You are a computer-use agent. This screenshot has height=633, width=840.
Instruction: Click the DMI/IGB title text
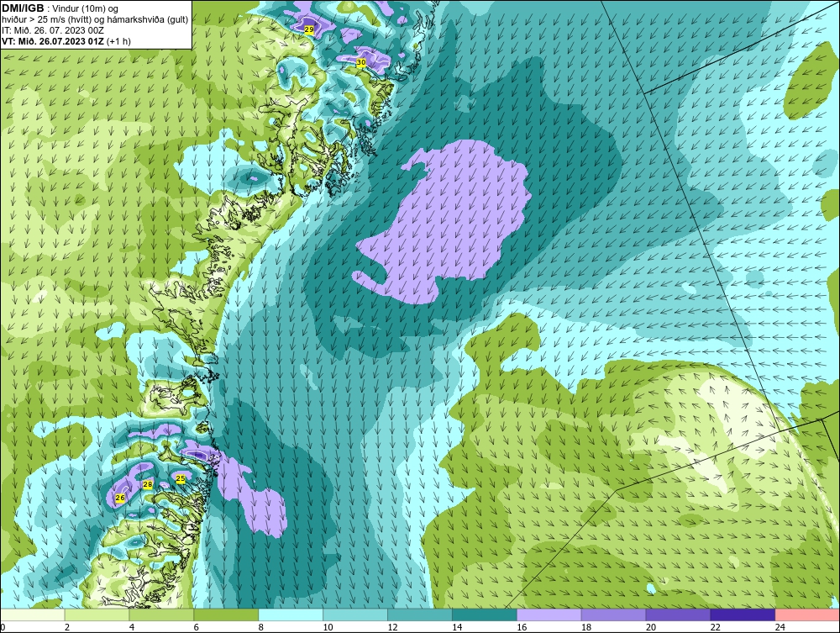point(23,8)
